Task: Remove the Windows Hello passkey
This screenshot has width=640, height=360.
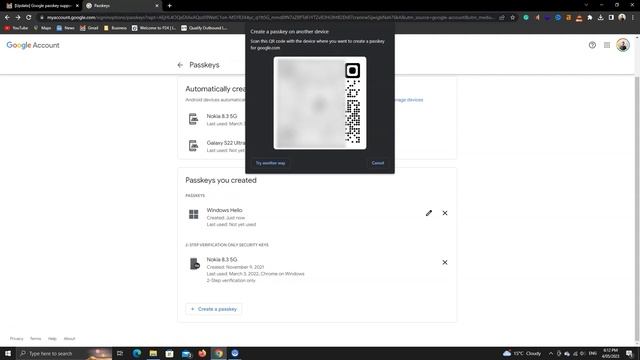Action: pos(445,213)
